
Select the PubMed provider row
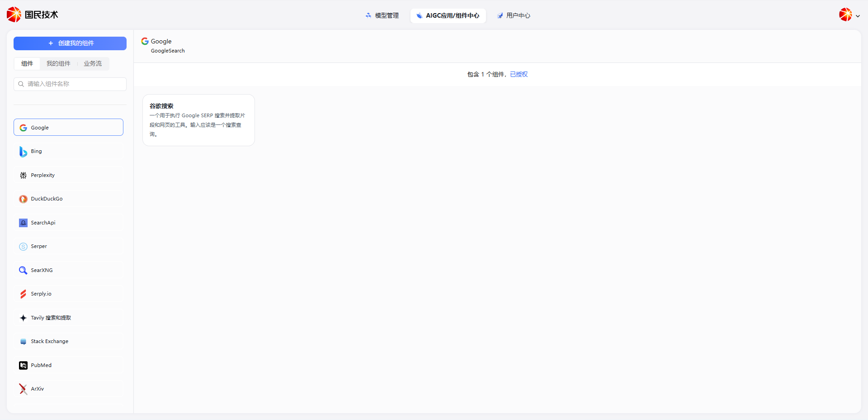point(68,365)
